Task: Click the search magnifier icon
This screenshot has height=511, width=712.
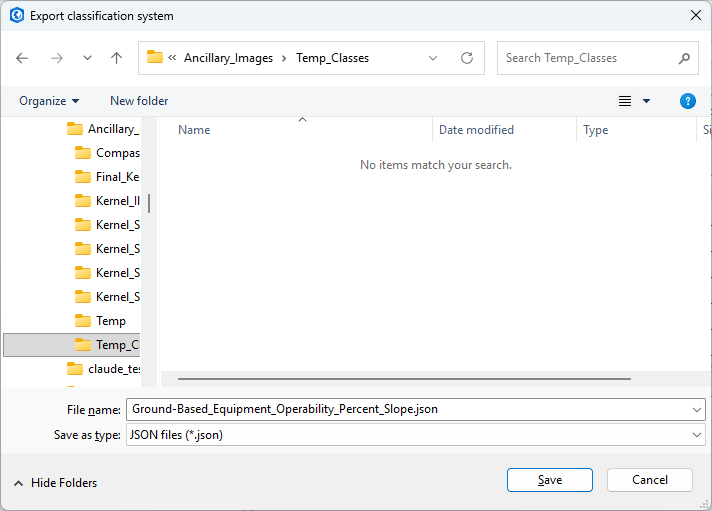Action: [684, 58]
